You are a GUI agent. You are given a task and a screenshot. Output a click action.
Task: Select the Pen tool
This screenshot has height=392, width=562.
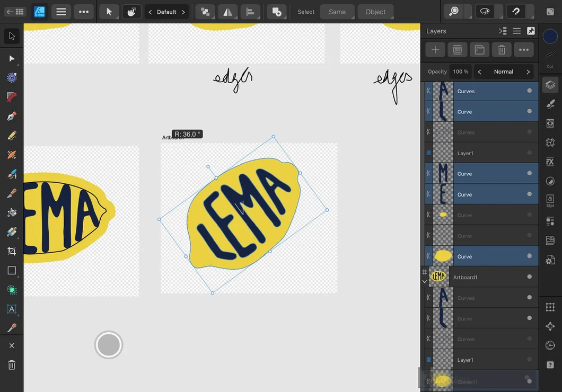point(12,117)
